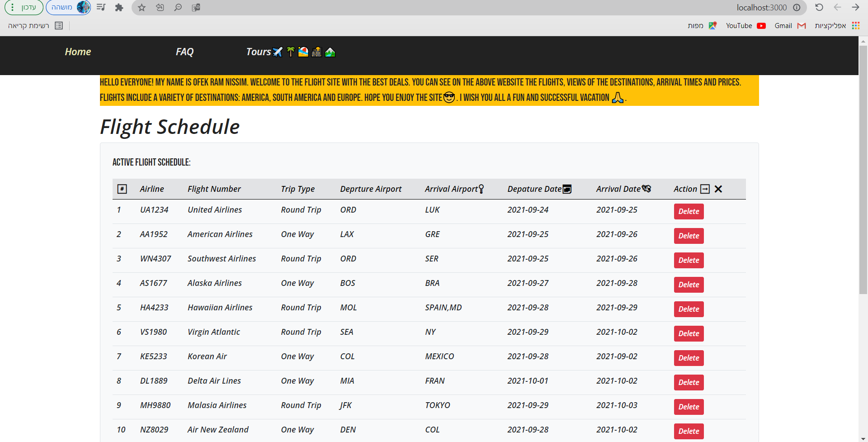Click the bookmark star icon in address bar
Viewport: 868px width, 442px height.
tap(142, 8)
